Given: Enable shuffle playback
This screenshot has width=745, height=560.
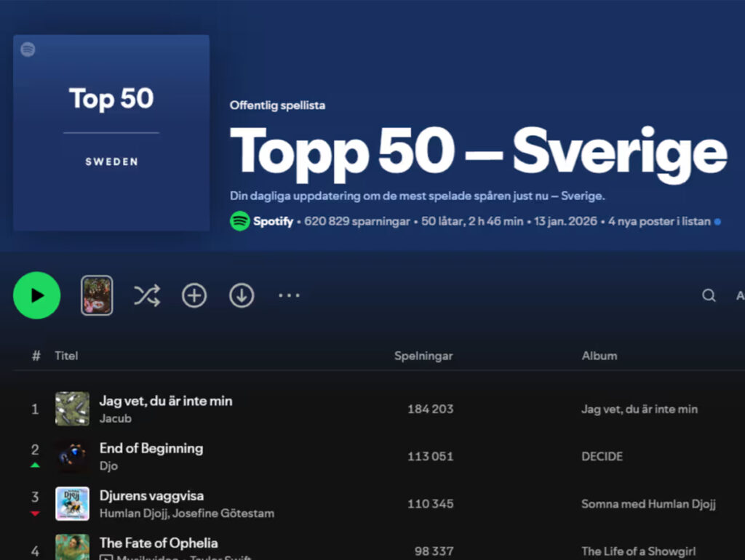Looking at the screenshot, I should point(146,295).
